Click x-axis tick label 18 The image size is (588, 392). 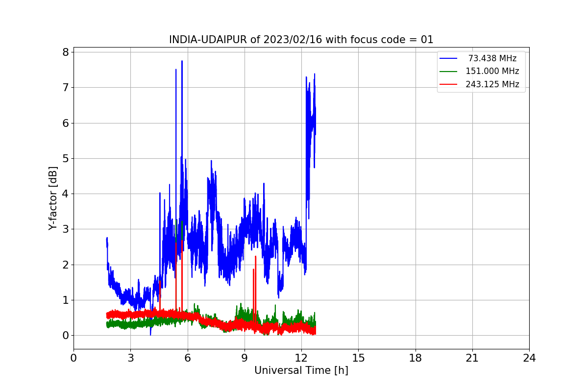(415, 358)
